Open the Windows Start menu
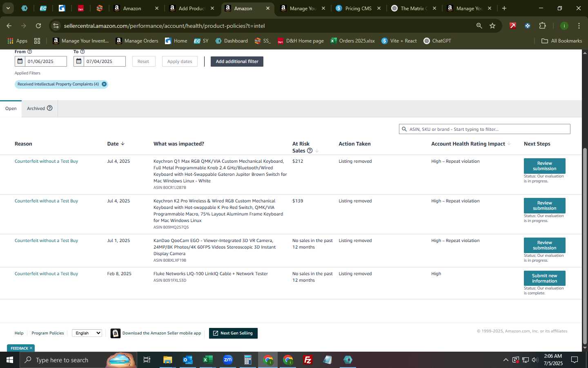 point(10,360)
